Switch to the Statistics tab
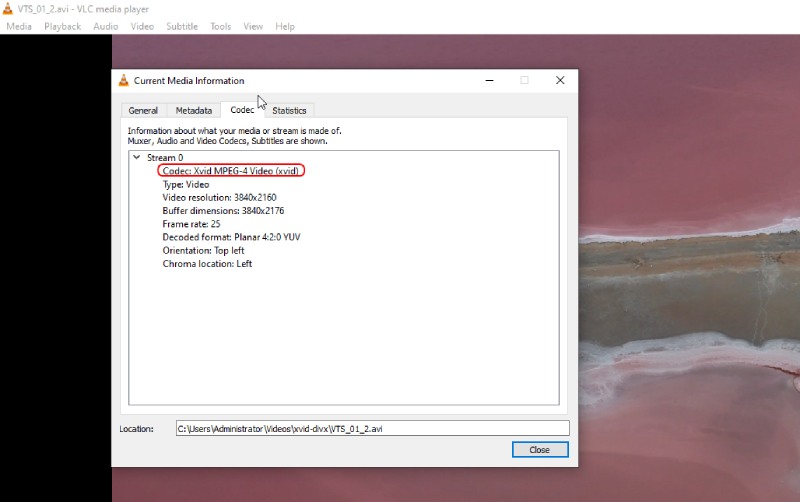800x502 pixels. coord(289,110)
